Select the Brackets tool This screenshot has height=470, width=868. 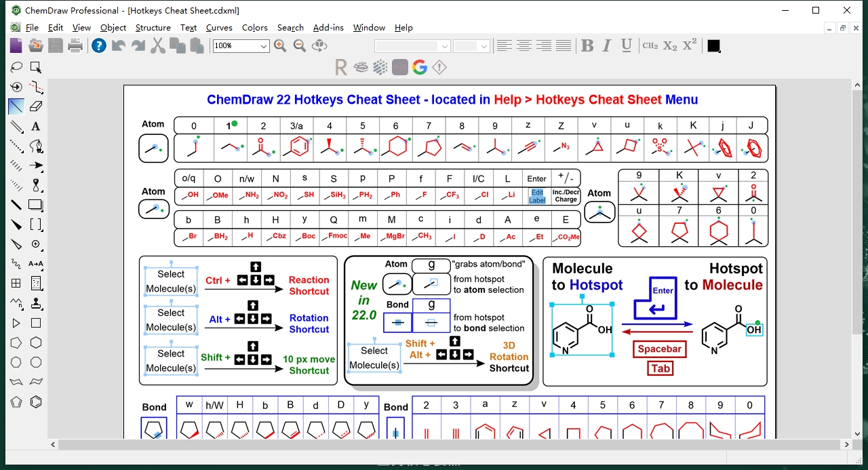[36, 224]
